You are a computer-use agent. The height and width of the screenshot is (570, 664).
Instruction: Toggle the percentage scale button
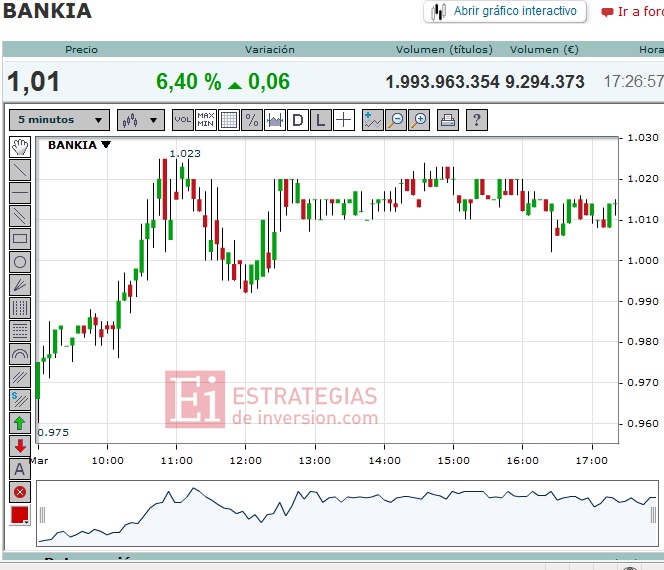tap(252, 120)
